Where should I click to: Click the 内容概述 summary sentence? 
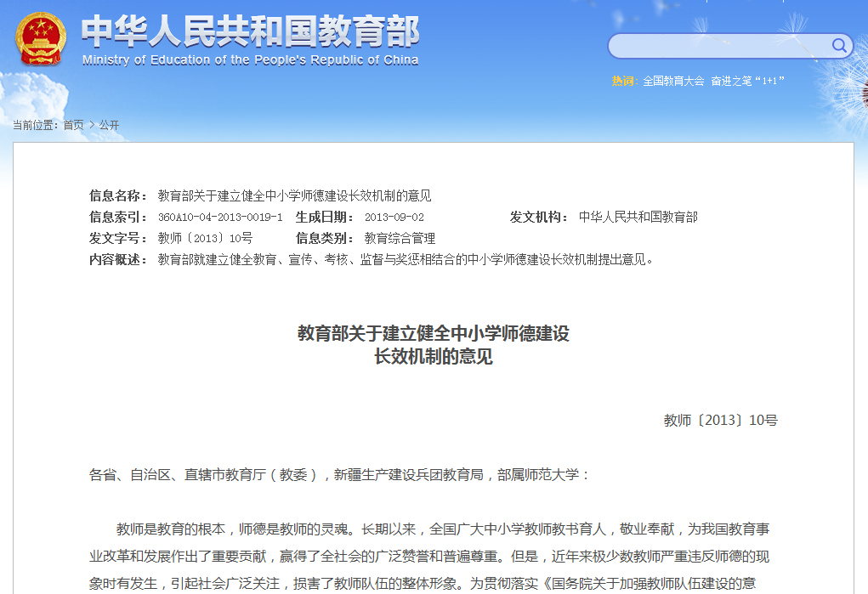click(x=406, y=260)
